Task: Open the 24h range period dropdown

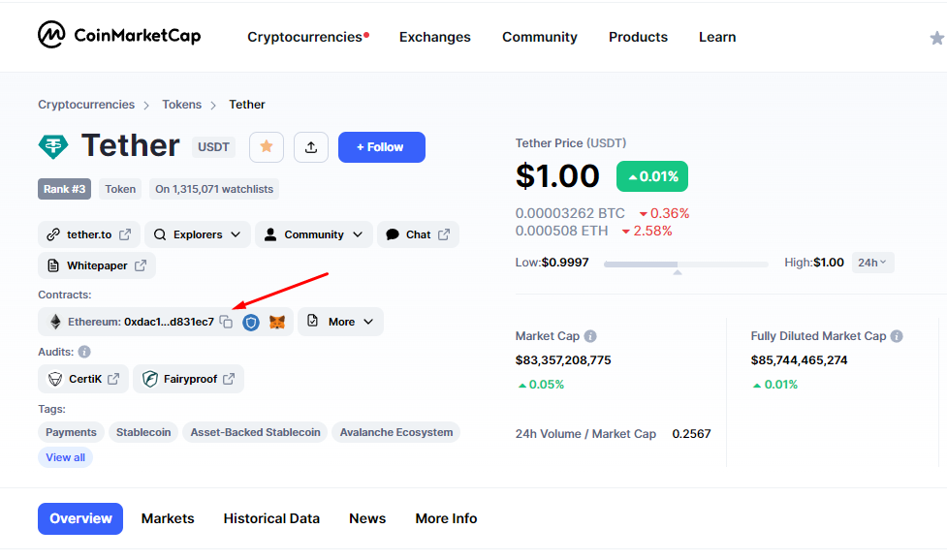Action: [x=872, y=263]
